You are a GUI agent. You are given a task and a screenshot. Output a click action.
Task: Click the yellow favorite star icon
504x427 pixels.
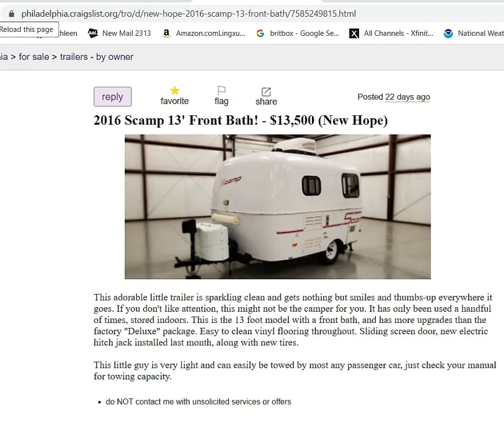coord(175,91)
